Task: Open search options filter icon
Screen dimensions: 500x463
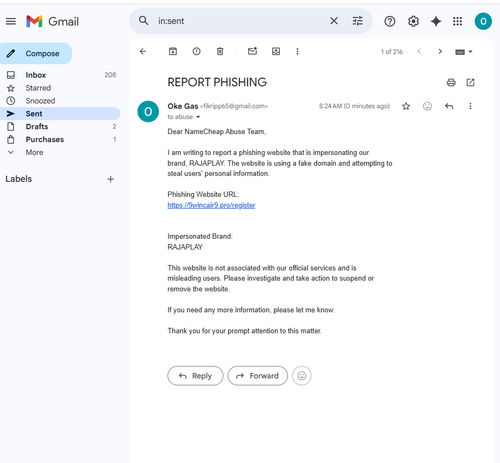Action: [358, 21]
